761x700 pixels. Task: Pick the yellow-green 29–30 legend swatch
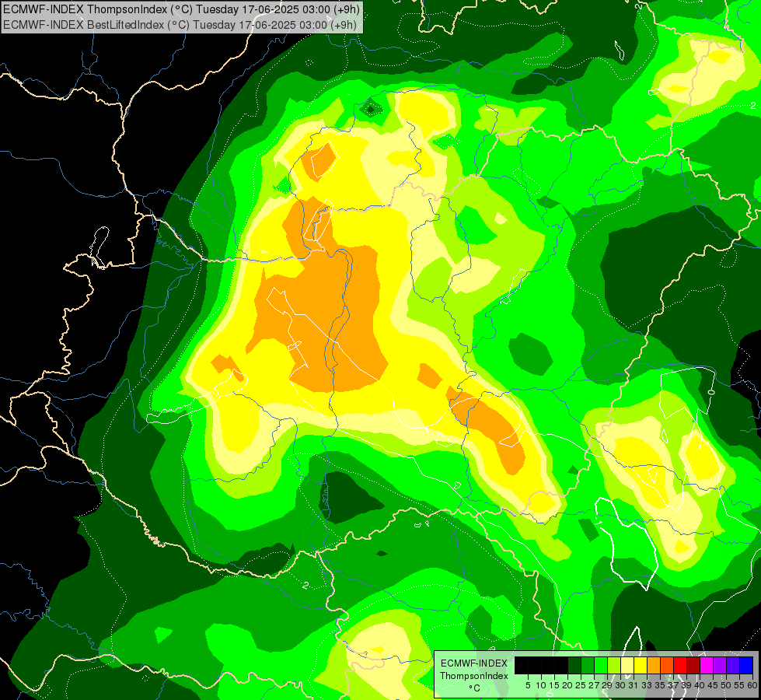(614, 665)
